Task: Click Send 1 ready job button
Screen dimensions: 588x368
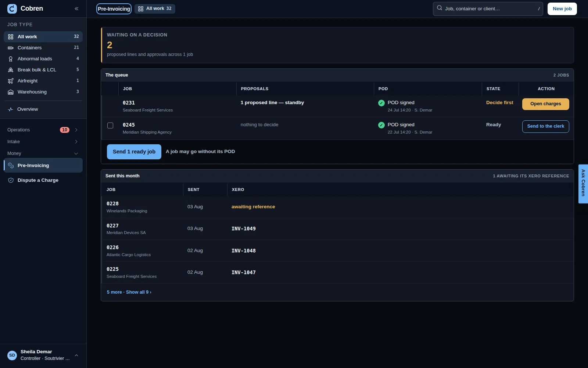Action: tap(134, 152)
